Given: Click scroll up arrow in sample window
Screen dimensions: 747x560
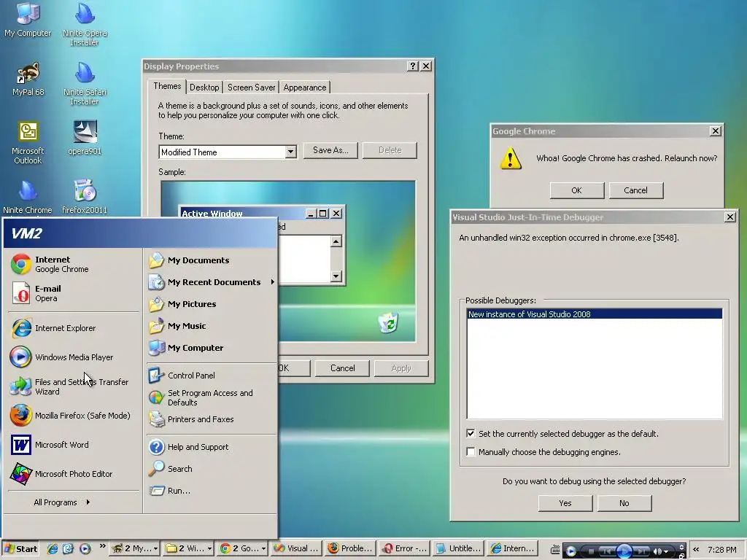Looking at the screenshot, I should (336, 242).
